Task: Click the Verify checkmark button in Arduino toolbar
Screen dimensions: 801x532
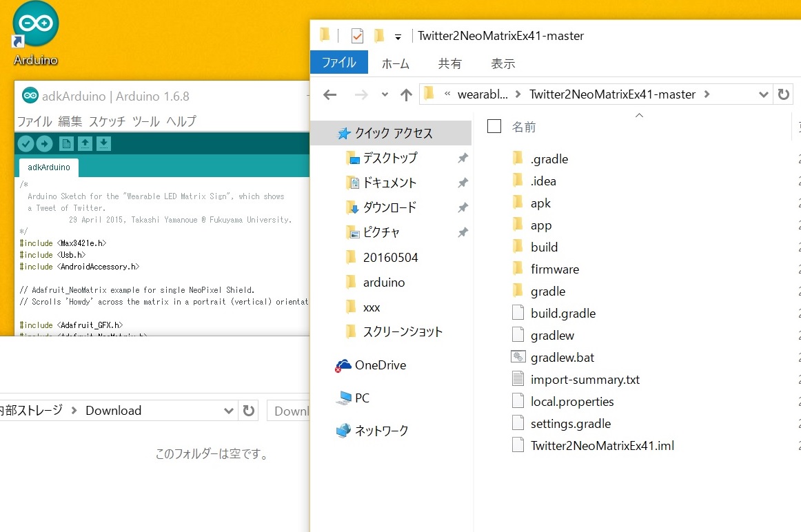Action: (x=26, y=144)
